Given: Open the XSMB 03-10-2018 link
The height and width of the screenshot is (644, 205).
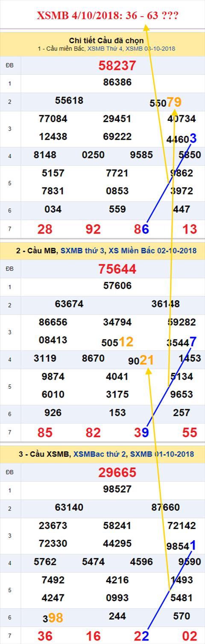Looking at the screenshot, I should tap(150, 49).
